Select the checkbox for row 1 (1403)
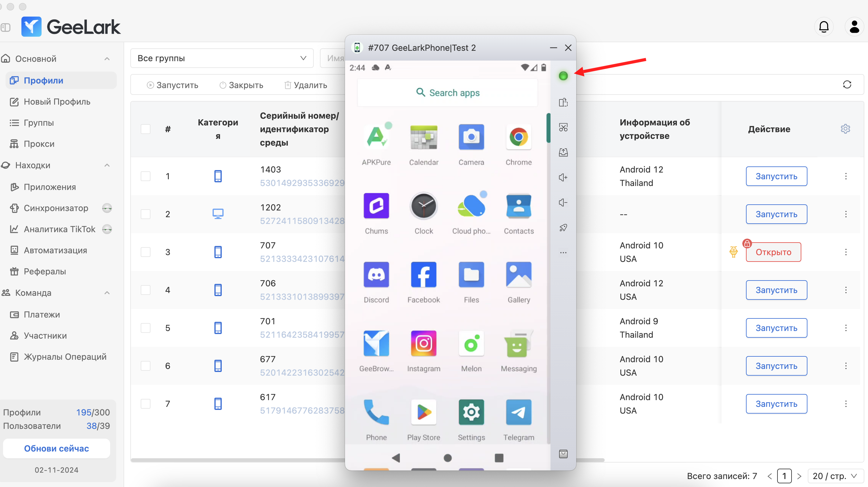The width and height of the screenshot is (868, 487). pos(146,176)
